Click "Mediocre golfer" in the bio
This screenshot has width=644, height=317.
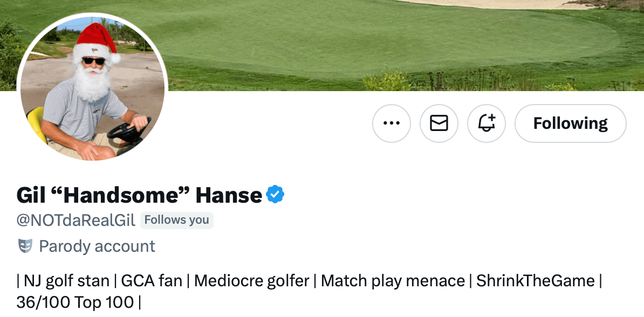[x=252, y=280]
